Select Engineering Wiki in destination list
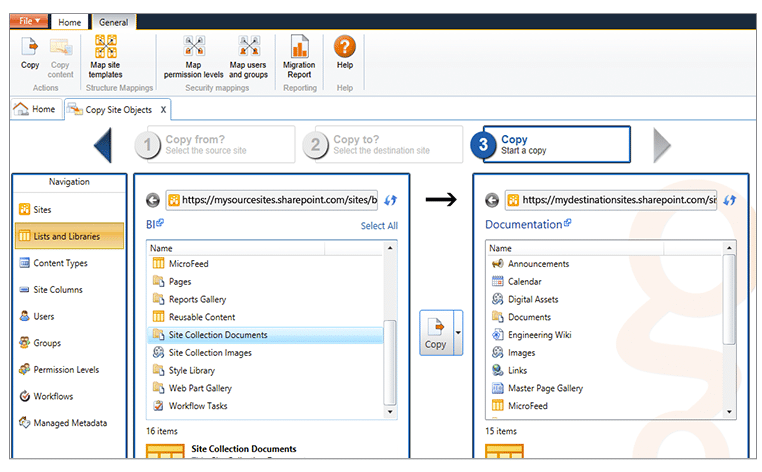Image resolution: width=762 pixels, height=472 pixels. tap(605, 335)
